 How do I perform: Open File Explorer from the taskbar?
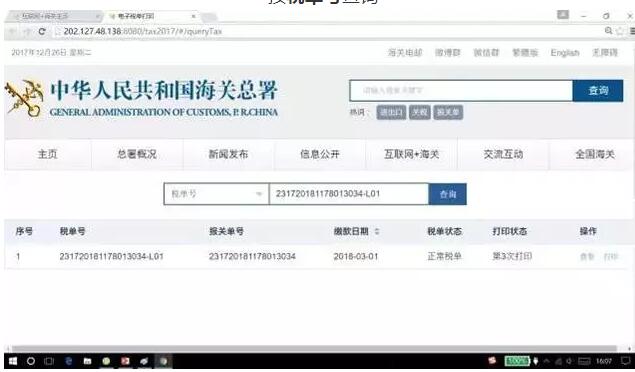pyautogui.click(x=87, y=361)
